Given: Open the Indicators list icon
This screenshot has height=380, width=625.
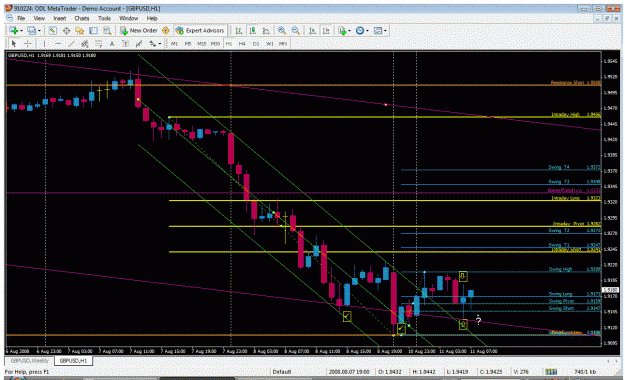Looking at the screenshot, I should click(342, 31).
